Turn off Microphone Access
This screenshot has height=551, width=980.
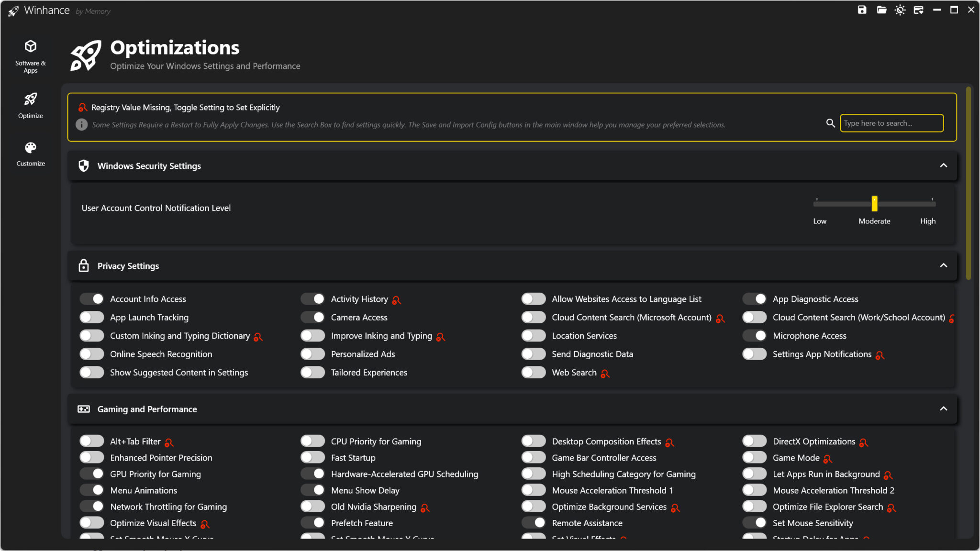click(x=754, y=335)
